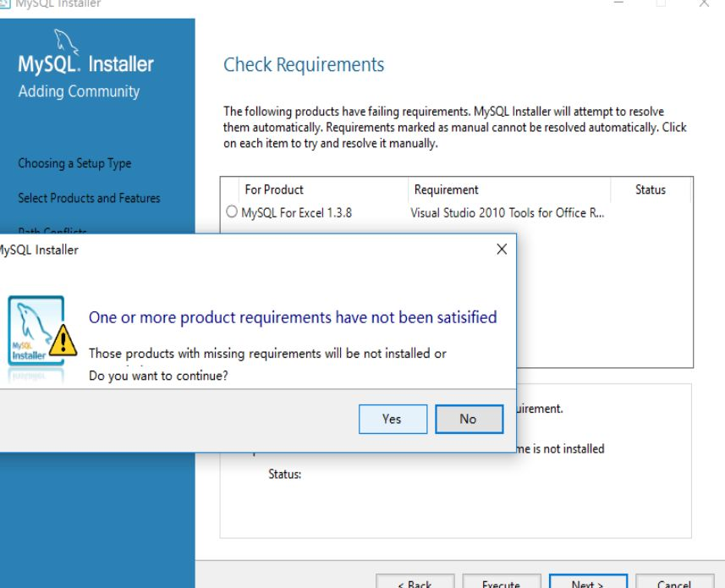
Task: Click the Adding Community subtitle
Action: (79, 91)
